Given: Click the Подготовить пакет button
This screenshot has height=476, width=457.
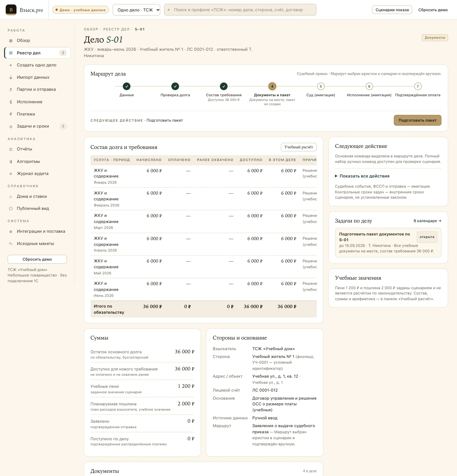Looking at the screenshot, I should tap(417, 120).
